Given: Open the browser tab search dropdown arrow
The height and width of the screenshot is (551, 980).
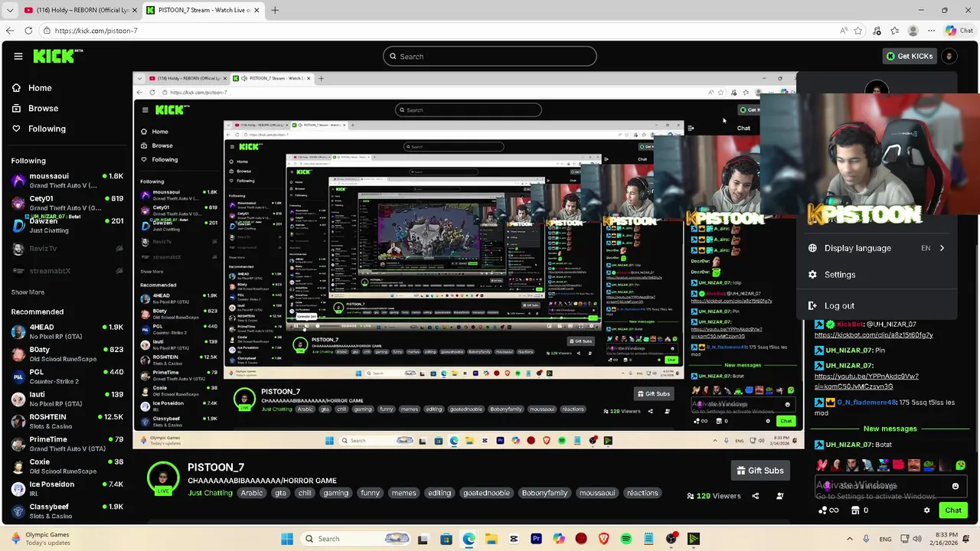Looking at the screenshot, I should point(10,10).
